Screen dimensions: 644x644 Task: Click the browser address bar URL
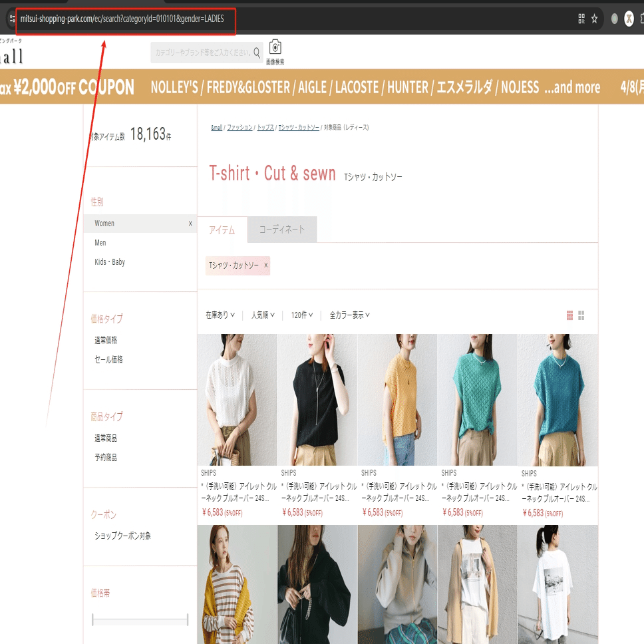[x=122, y=19]
